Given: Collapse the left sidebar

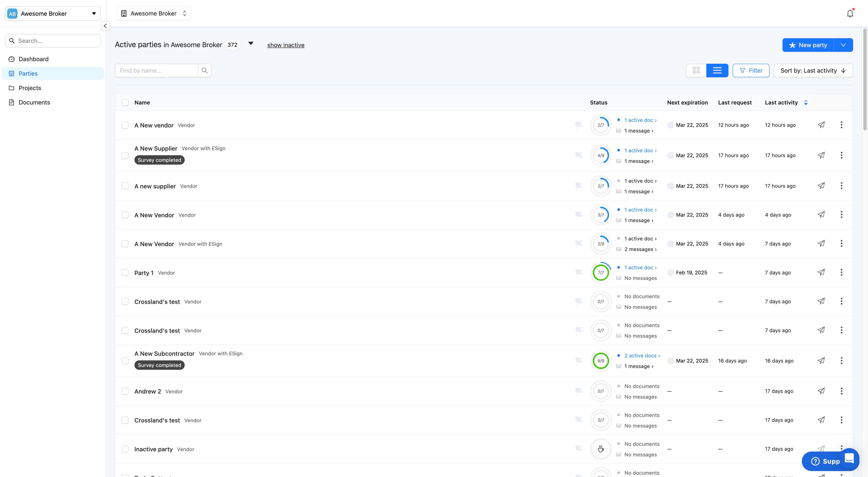Looking at the screenshot, I should click(x=105, y=26).
